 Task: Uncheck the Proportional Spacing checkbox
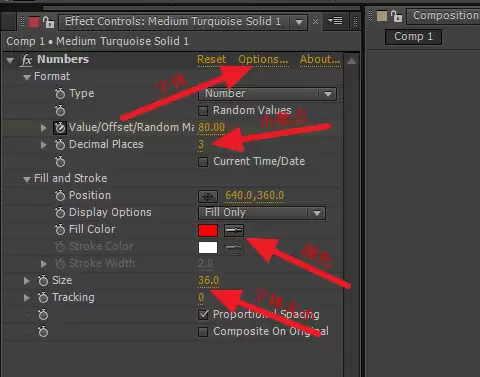pos(203,315)
